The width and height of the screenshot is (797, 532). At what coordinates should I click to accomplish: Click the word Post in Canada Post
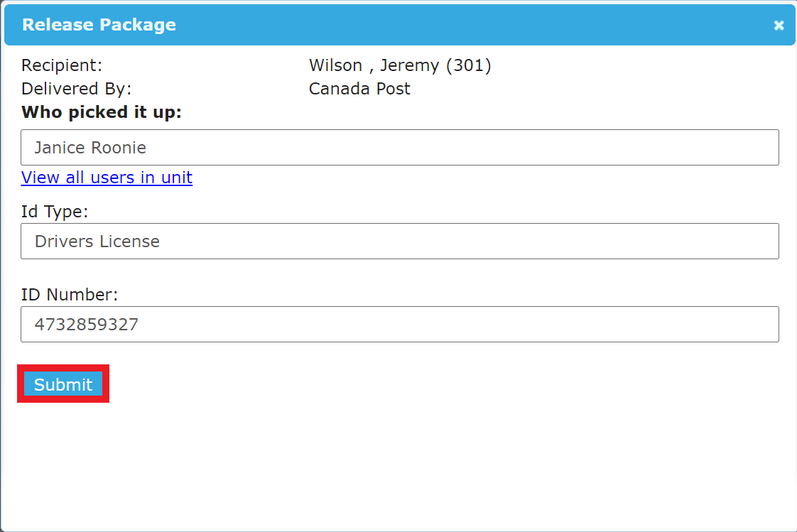(393, 88)
